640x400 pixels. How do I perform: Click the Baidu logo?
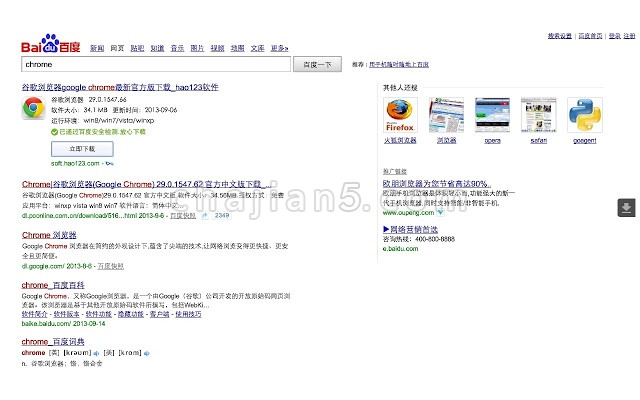[x=51, y=45]
